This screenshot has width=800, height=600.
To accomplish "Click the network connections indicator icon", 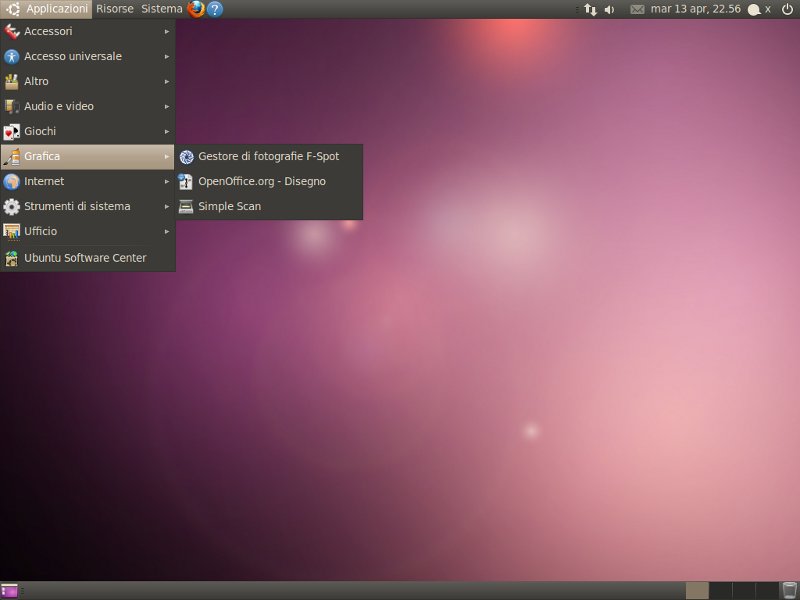I will 590,9.
